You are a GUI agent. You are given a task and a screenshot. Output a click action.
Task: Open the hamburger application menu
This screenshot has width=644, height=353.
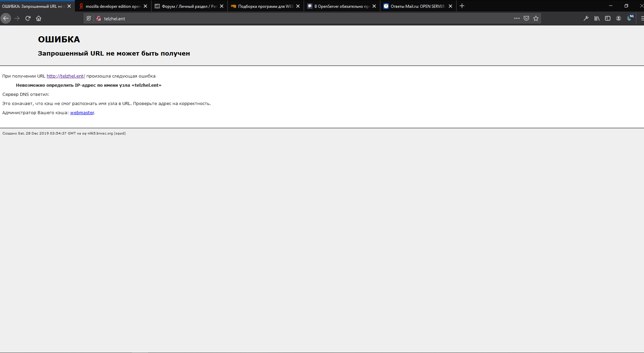tap(642, 18)
